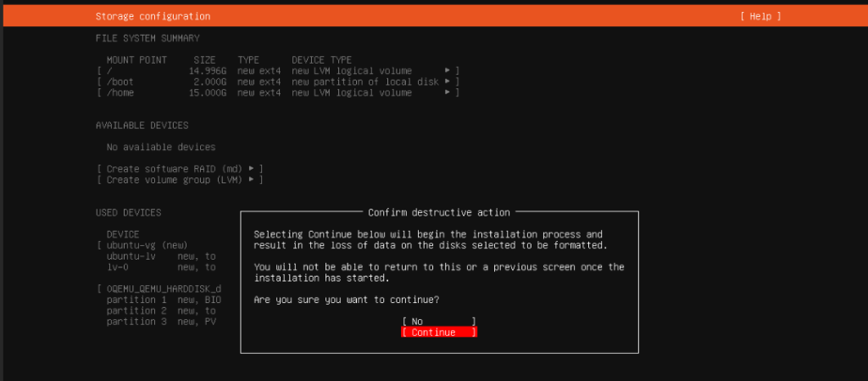Viewport: 868px width, 381px height.
Task: Click the Storage configuration title bar
Action: [x=153, y=16]
